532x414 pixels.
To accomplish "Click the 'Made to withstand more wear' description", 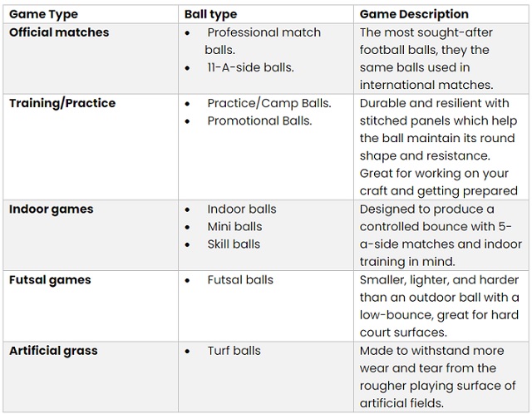I will point(438,377).
